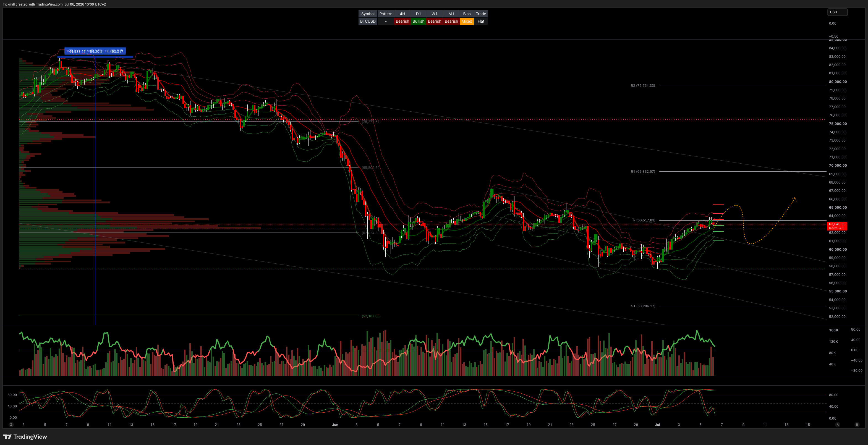
Task: Click the Jul marker on time axis
Action: pyautogui.click(x=657, y=425)
